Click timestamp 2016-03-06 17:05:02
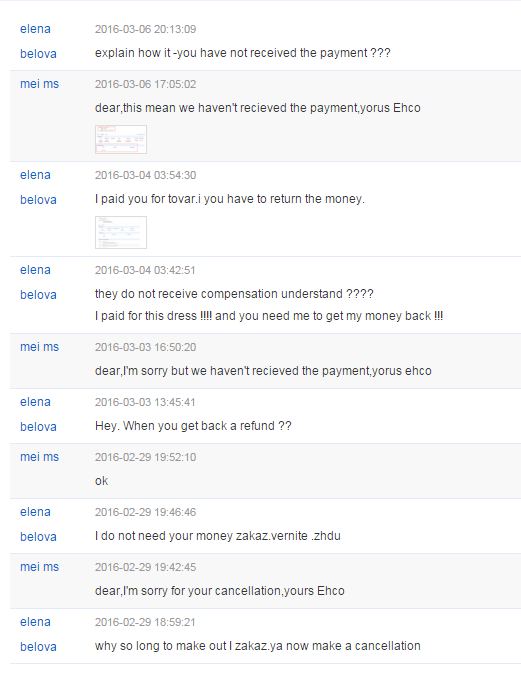The height and width of the screenshot is (682, 521). (145, 84)
